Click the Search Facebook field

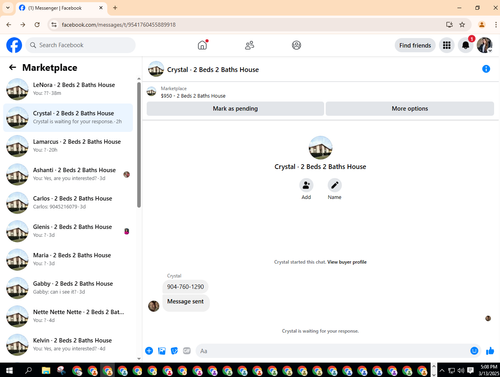click(81, 45)
